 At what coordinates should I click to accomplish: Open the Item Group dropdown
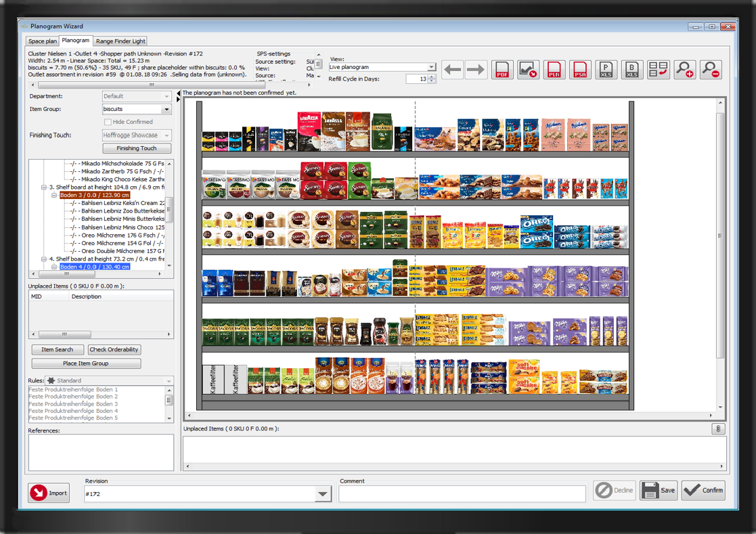pyautogui.click(x=166, y=110)
